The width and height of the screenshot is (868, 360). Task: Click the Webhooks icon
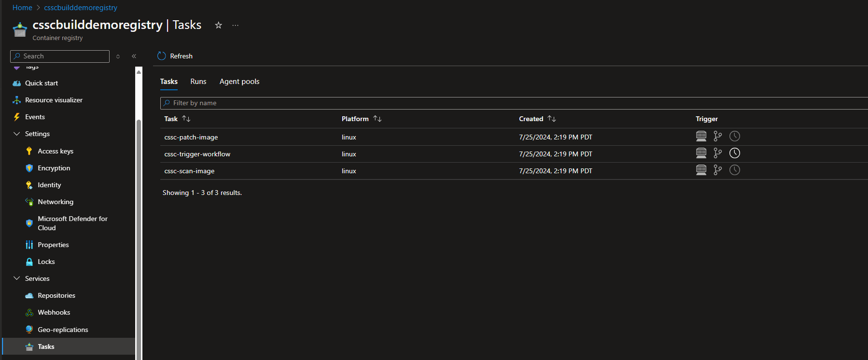[x=29, y=312]
